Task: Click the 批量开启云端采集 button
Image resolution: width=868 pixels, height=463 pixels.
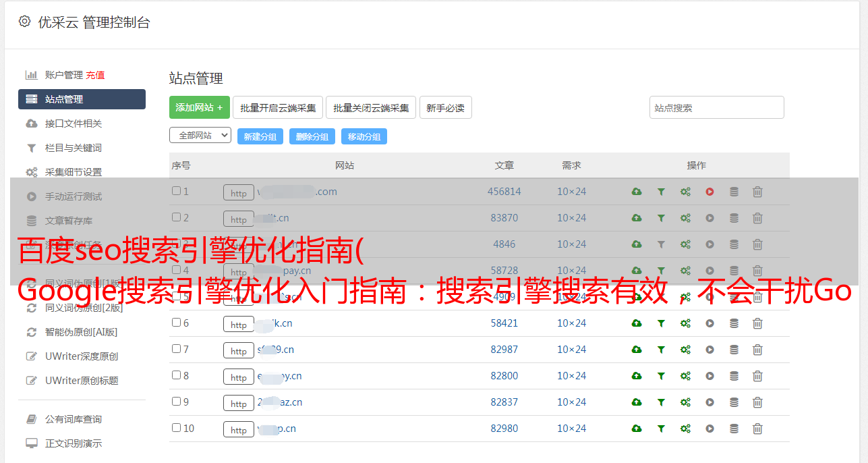Action: pos(278,108)
